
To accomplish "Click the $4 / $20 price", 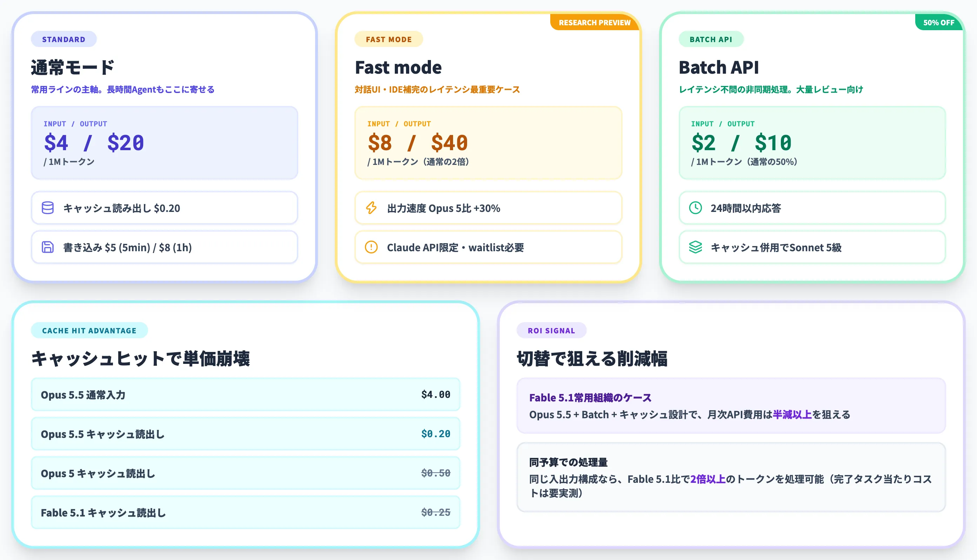I will click(x=94, y=143).
